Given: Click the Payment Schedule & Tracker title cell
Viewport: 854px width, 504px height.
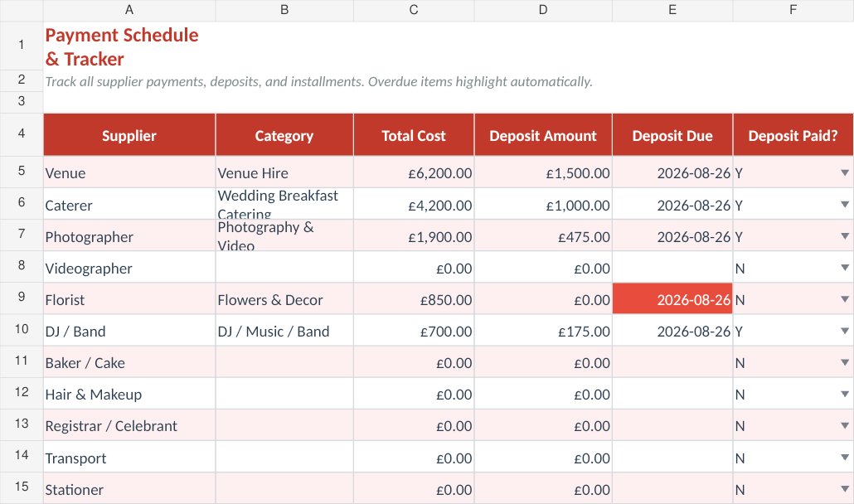Looking at the screenshot, I should point(129,46).
